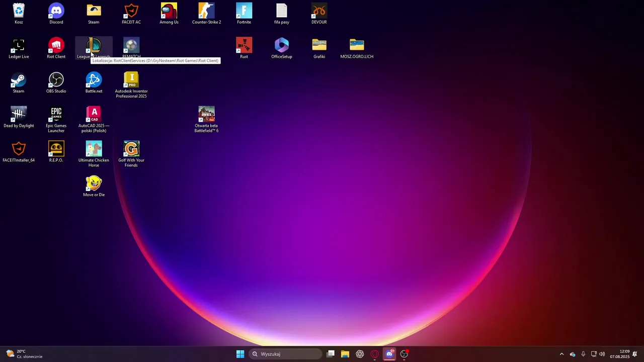
Task: Click the Wyszukaj taskbar search box
Action: (285, 354)
